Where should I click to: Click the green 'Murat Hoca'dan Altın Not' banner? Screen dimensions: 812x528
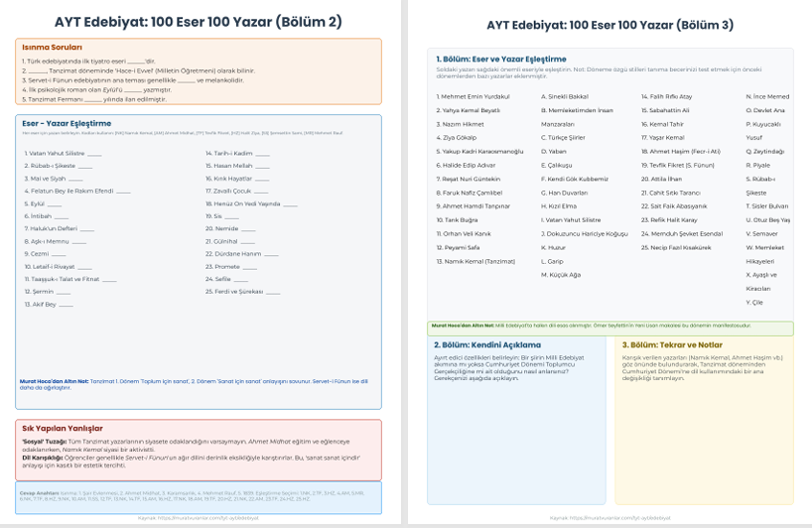point(609,327)
